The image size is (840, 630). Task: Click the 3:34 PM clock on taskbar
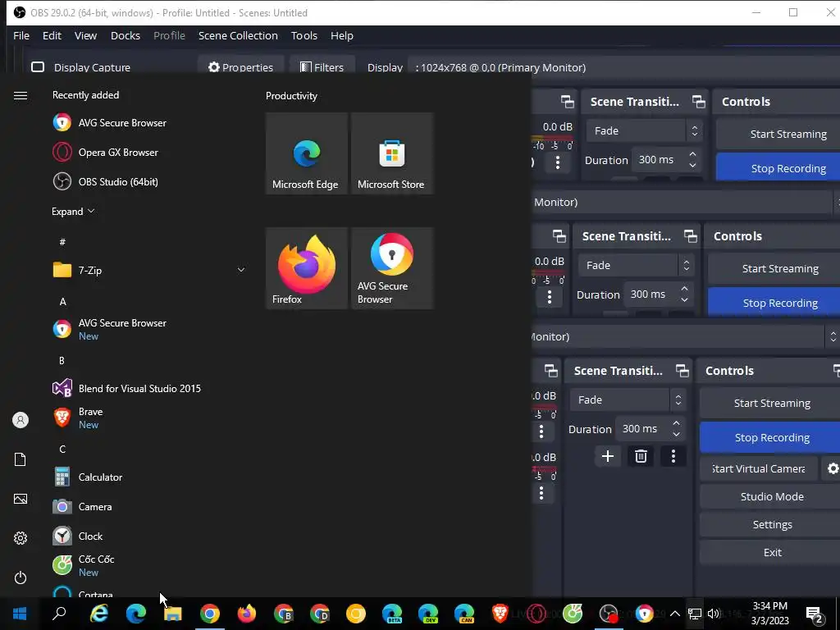coord(769,614)
